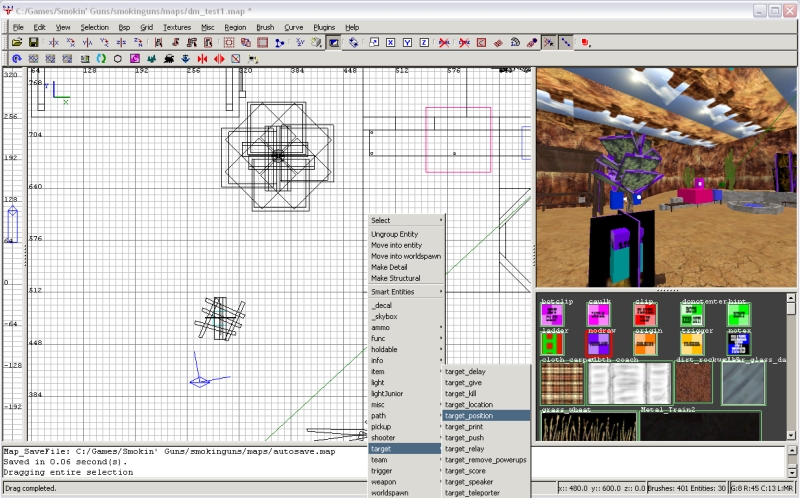This screenshot has width=800, height=498.
Task: Change the XYZ view orientation
Action: point(299,43)
